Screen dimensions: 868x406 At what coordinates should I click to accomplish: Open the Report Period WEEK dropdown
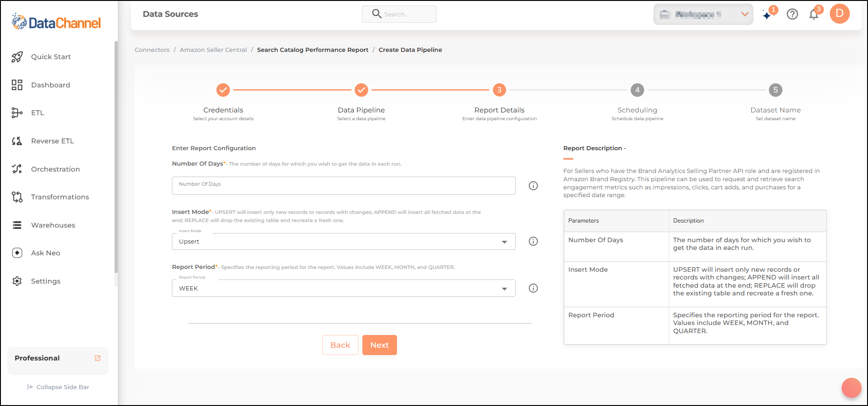tap(344, 288)
